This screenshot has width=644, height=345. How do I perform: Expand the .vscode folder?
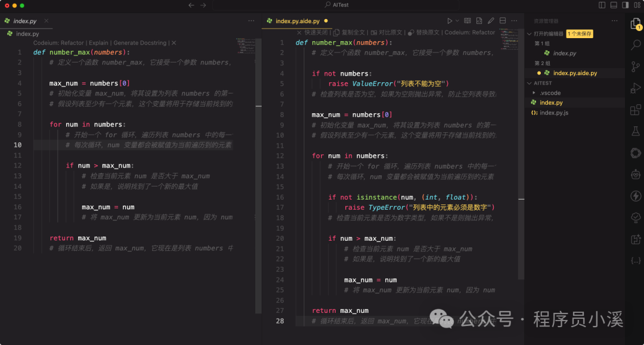pos(550,93)
